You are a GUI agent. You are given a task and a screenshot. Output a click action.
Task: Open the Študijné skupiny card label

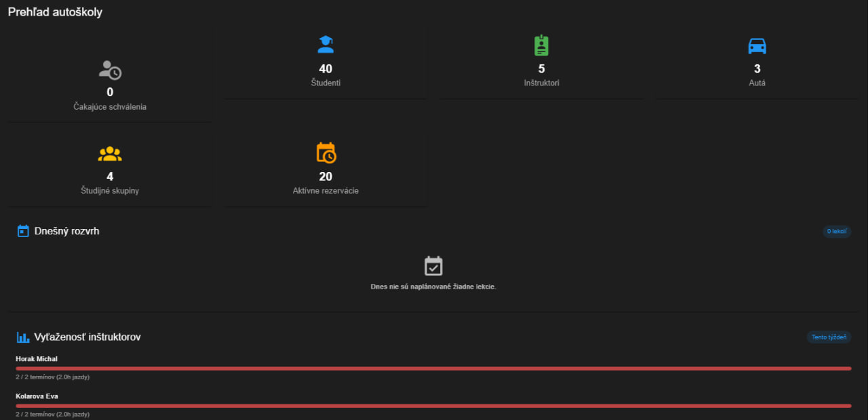110,190
